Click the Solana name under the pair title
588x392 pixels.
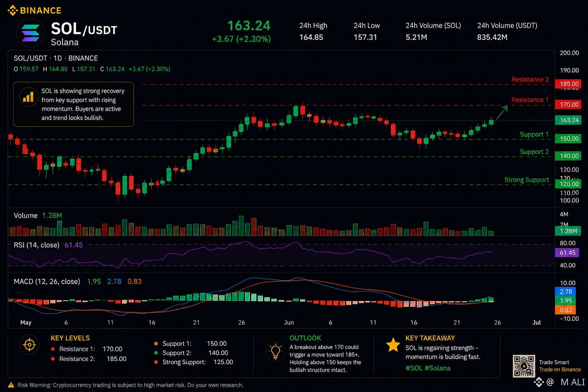65,42
